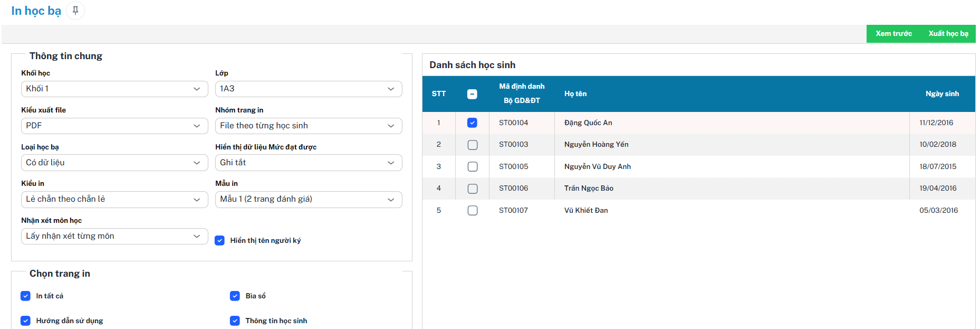Click the STT column header
Image resolution: width=980 pixels, height=329 pixels.
pos(438,93)
